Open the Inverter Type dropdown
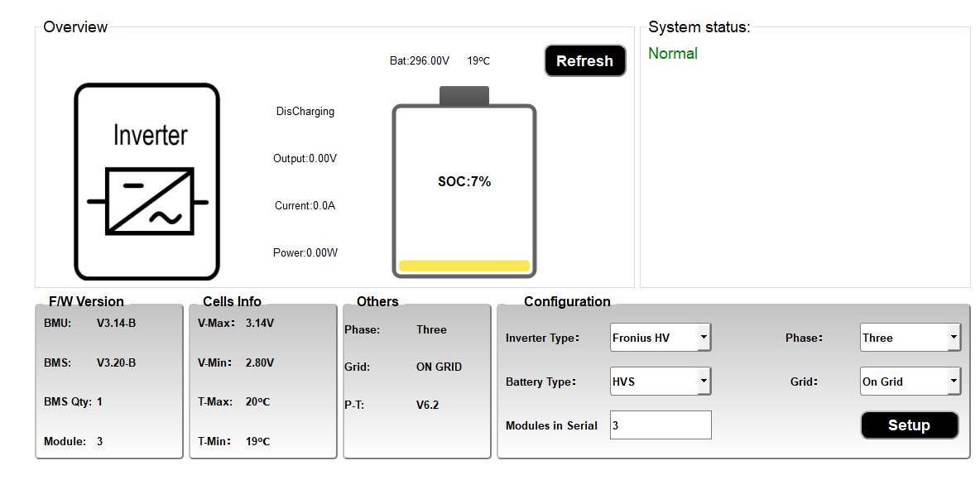980x480 pixels. coord(661,338)
